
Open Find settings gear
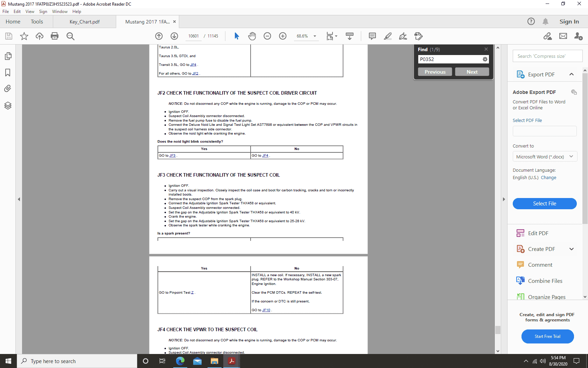coord(485,59)
